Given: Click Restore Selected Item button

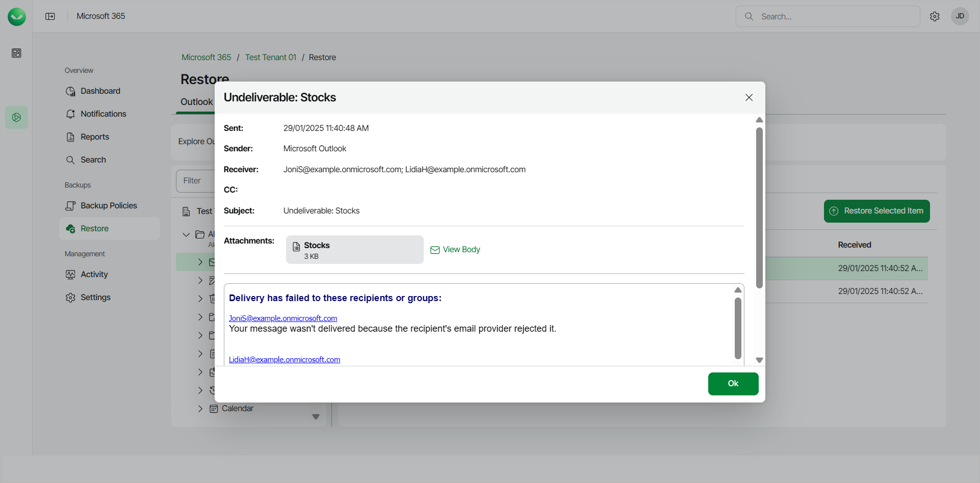Looking at the screenshot, I should [x=876, y=211].
